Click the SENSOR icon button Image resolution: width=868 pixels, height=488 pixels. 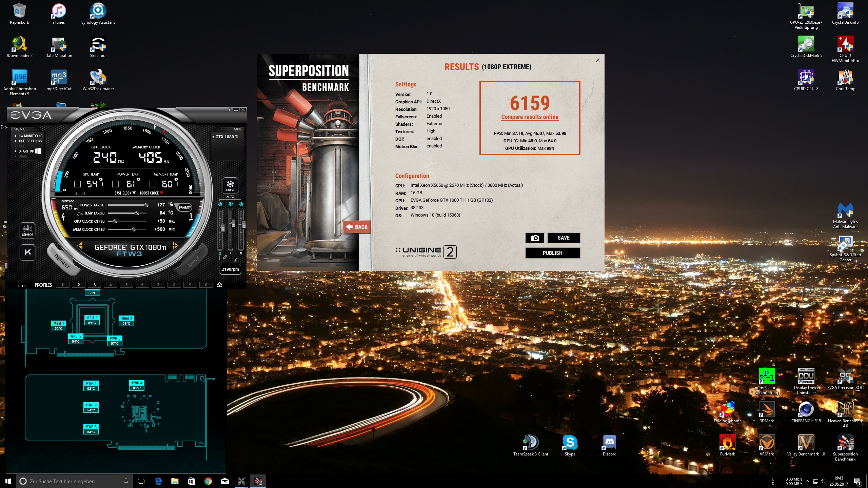coord(27,230)
